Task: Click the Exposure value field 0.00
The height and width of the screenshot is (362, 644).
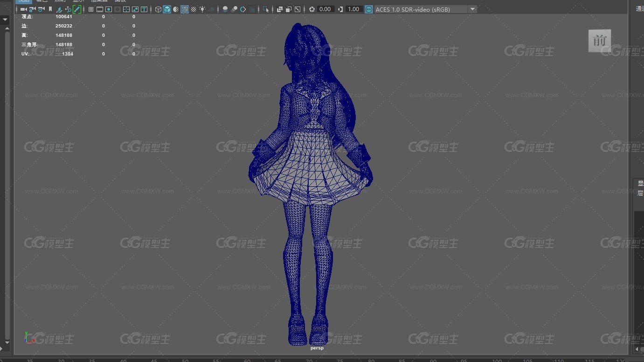Action: click(325, 9)
